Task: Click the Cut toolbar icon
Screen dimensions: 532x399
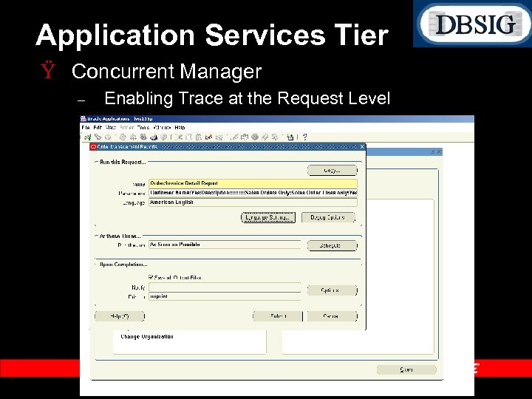Action: tap(179, 137)
